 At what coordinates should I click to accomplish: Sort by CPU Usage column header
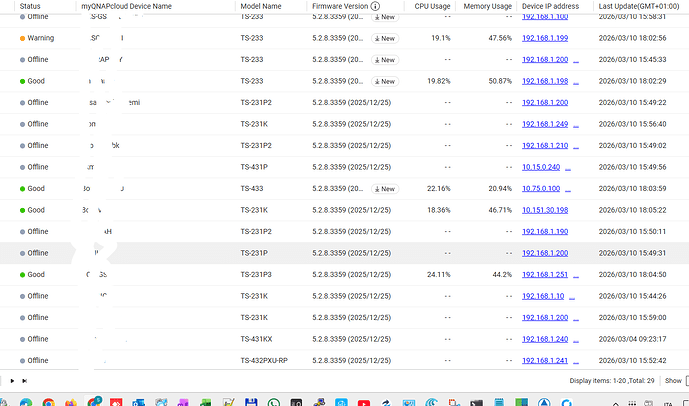(x=432, y=6)
